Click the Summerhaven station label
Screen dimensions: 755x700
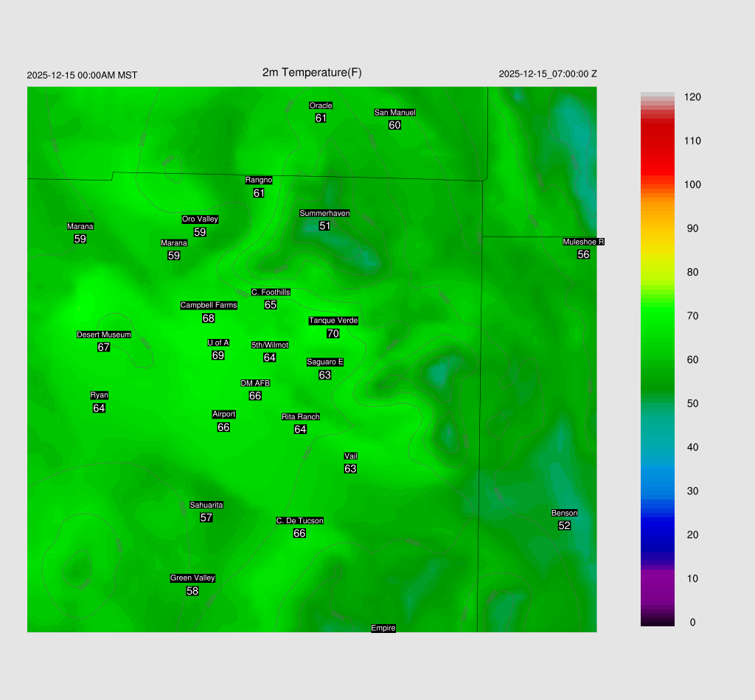coord(324,213)
